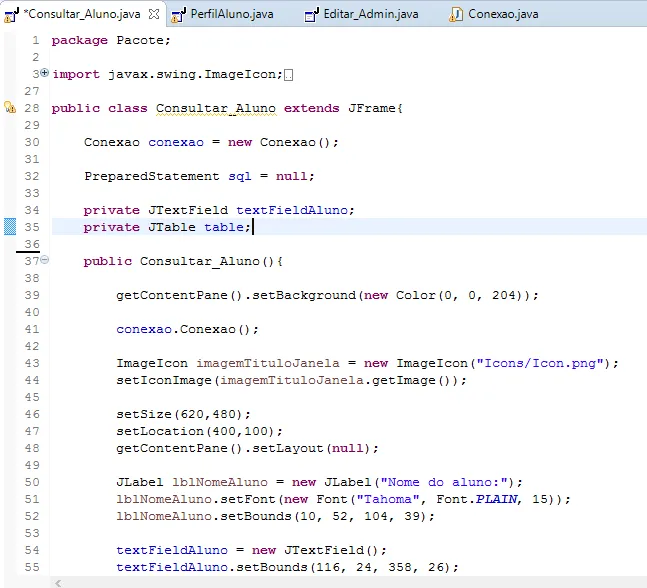647x588 pixels.
Task: Open the PerfilAluno.java tab
Action: point(232,14)
